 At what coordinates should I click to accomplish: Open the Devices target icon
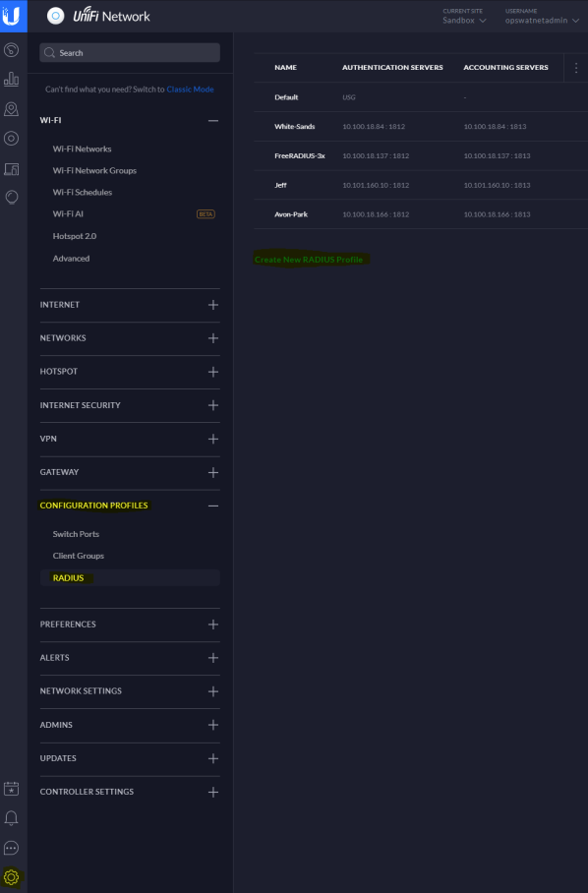12,139
